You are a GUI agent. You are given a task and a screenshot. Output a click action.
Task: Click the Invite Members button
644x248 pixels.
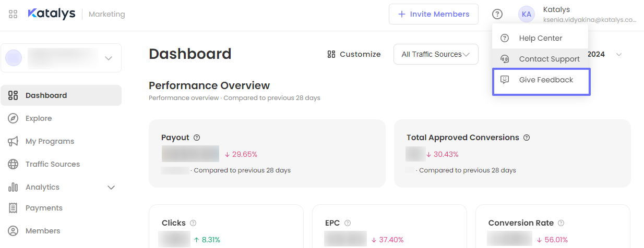[433, 14]
